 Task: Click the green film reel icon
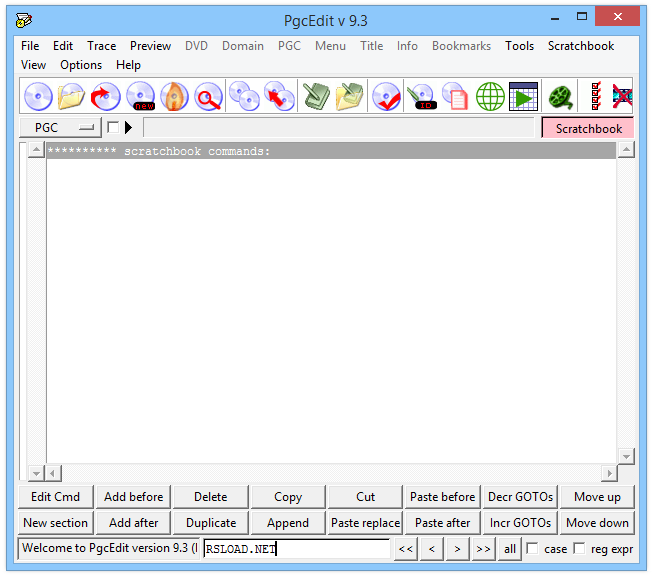[x=561, y=96]
